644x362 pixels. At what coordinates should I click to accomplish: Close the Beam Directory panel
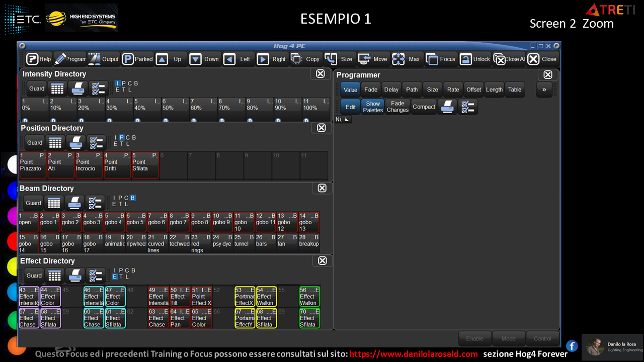[322, 188]
